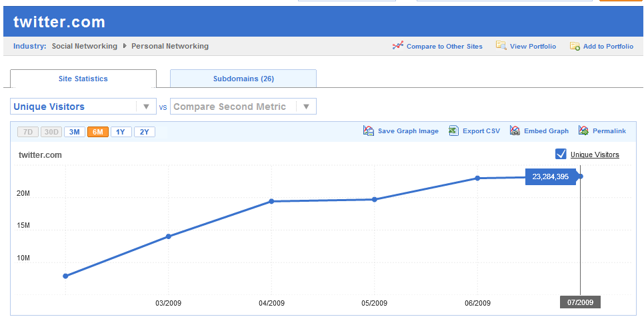Click the 23,284,395 value tooltip
The width and height of the screenshot is (644, 319).
click(551, 176)
